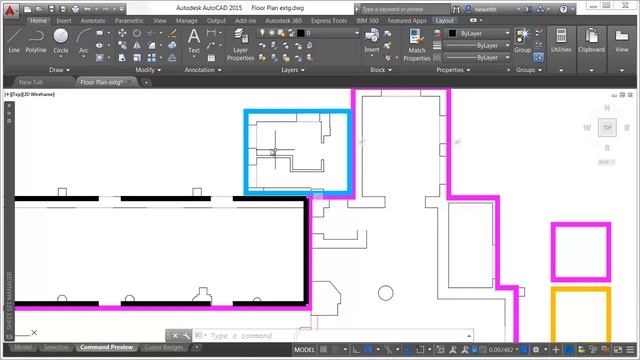Toggle MODEL space button in status bar
The height and width of the screenshot is (360, 640).
304,350
